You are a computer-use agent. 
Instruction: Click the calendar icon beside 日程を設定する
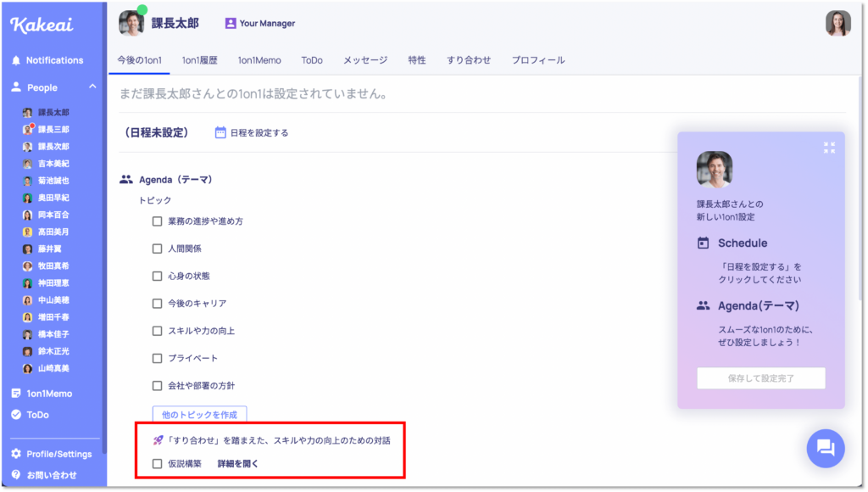[220, 132]
